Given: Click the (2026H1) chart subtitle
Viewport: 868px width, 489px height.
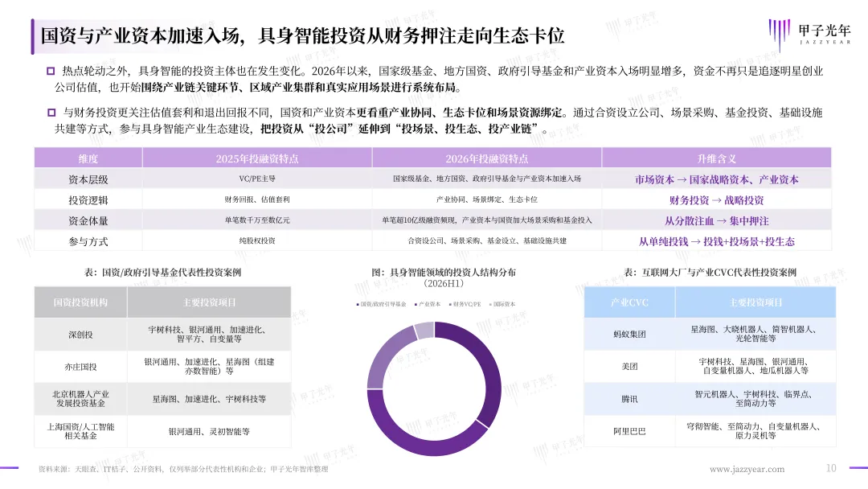Looking at the screenshot, I should [444, 284].
